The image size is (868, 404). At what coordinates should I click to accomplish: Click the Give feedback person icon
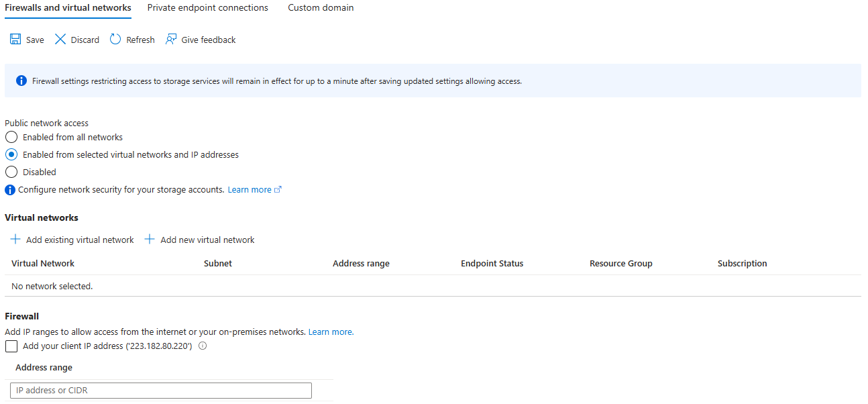click(171, 40)
